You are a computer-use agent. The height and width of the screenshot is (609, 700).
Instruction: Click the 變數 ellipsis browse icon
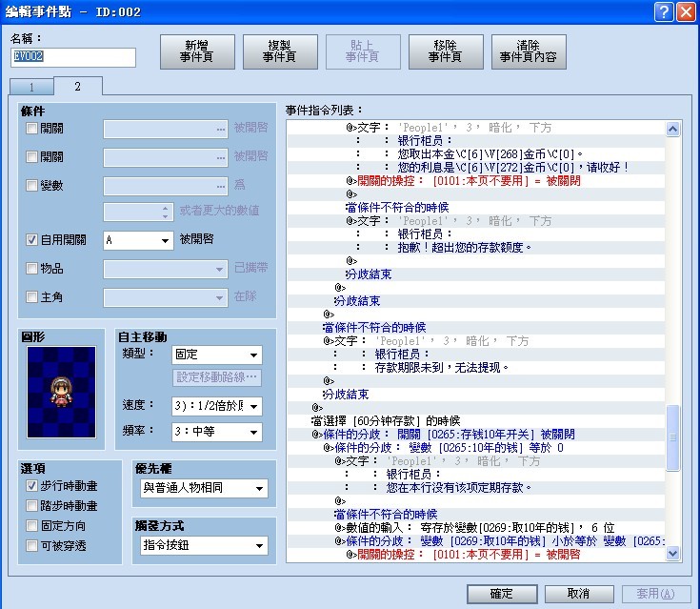point(221,186)
